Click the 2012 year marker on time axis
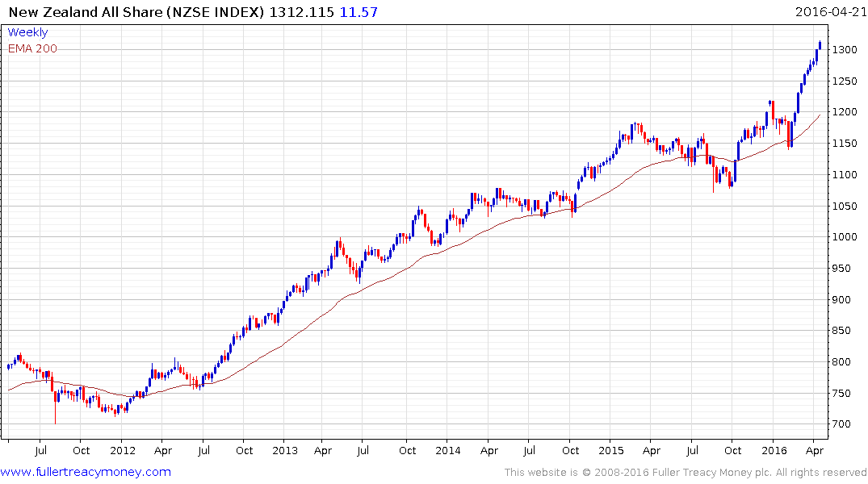868x484 pixels. click(123, 450)
